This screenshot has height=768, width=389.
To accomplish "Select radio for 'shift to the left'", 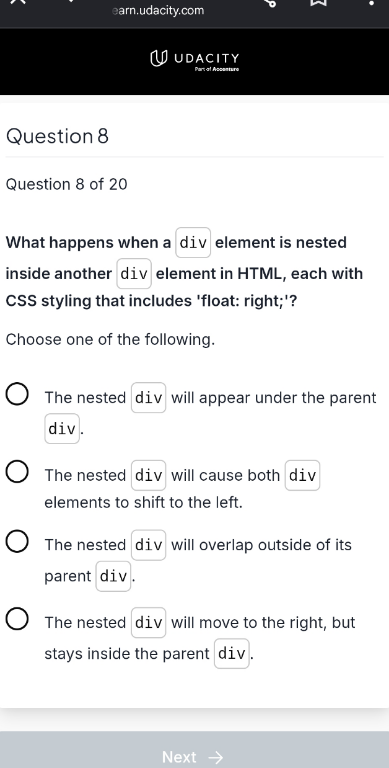I will (17, 473).
